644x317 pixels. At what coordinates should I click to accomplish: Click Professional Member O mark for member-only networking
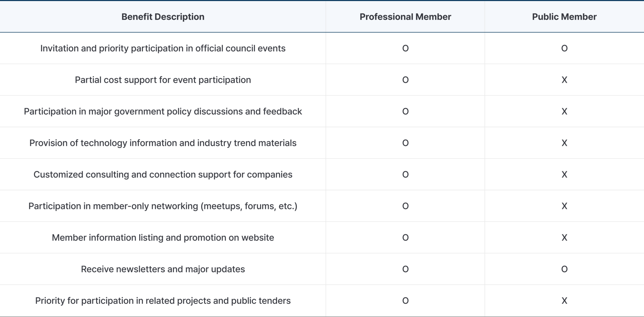click(x=405, y=206)
